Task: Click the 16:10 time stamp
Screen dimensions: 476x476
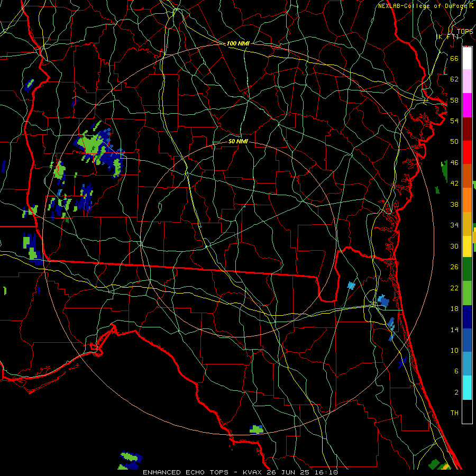Action: coord(326,472)
